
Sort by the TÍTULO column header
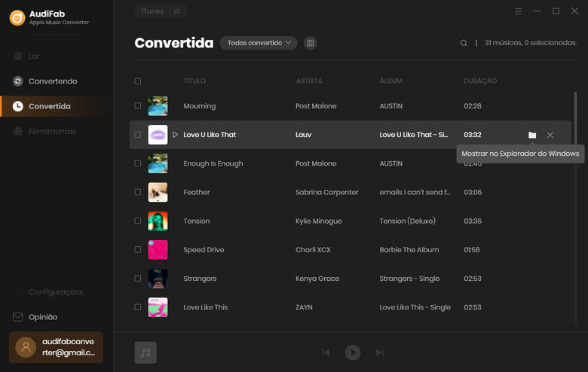pos(194,81)
